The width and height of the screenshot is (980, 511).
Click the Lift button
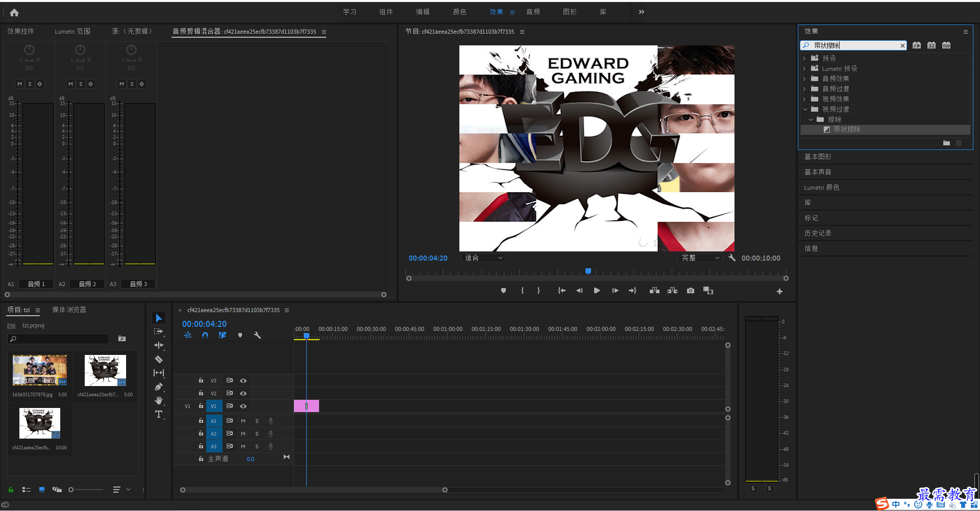click(654, 291)
